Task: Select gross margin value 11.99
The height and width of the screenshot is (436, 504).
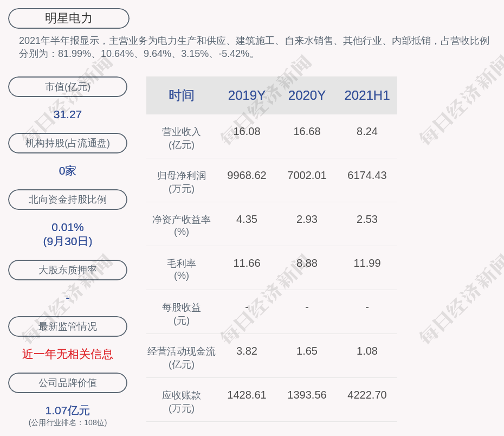Action: (367, 264)
